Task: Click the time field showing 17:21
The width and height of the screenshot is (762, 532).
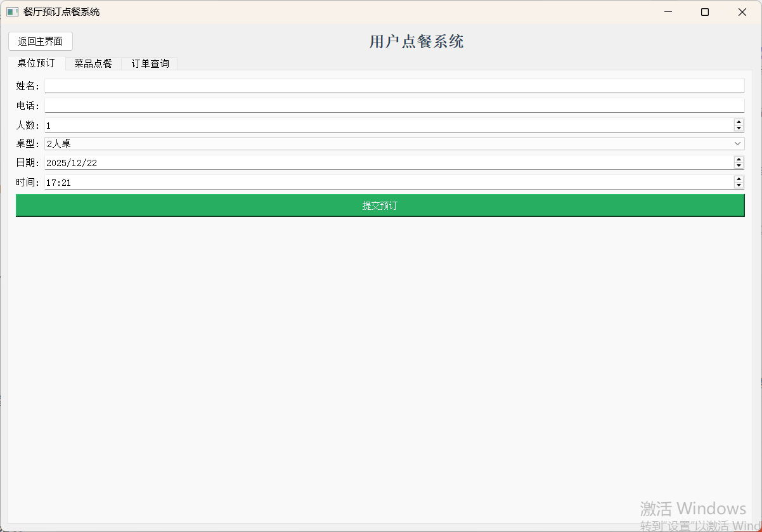Action: (317, 182)
